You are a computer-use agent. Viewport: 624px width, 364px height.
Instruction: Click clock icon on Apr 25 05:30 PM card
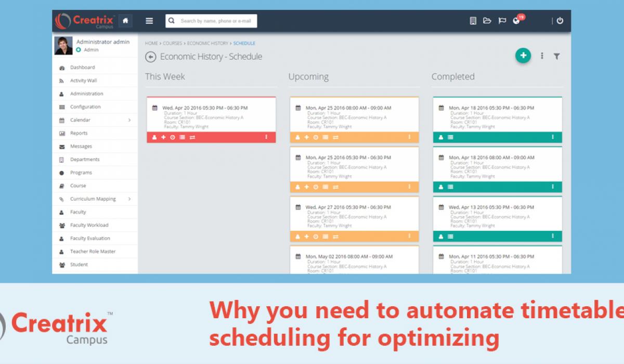click(x=316, y=187)
